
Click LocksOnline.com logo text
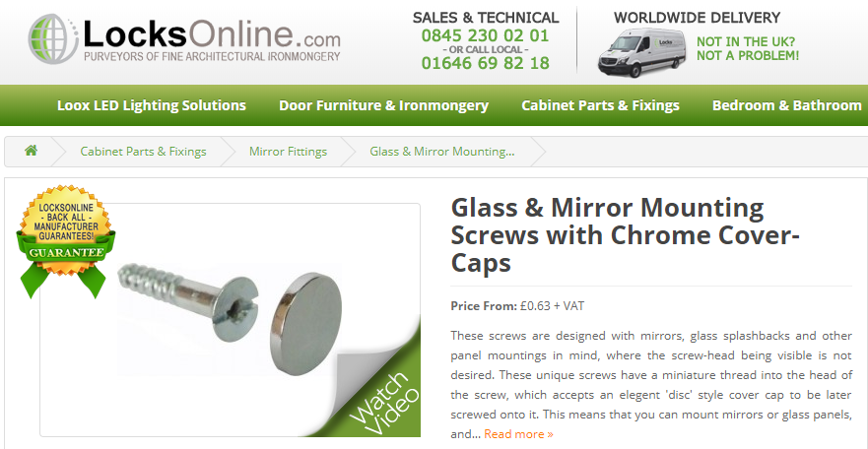212,33
